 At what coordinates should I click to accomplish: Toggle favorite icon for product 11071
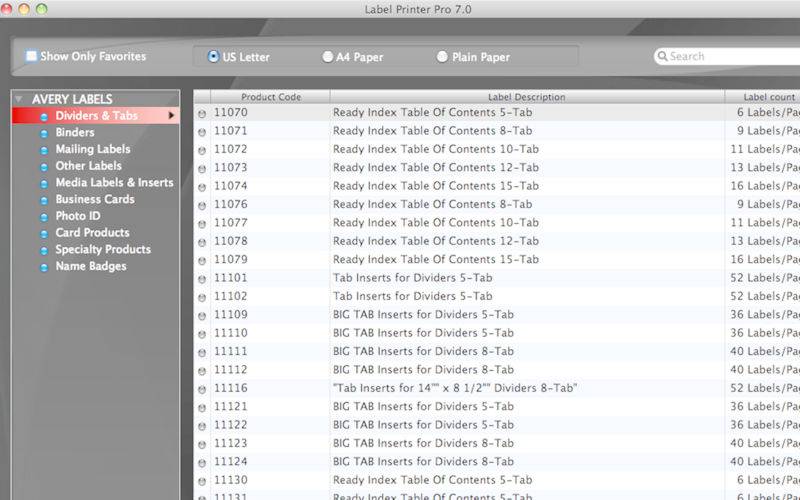[202, 132]
